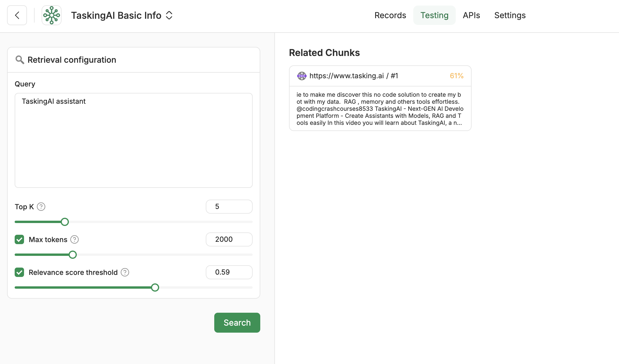Click the Top K numeric input field

point(228,206)
